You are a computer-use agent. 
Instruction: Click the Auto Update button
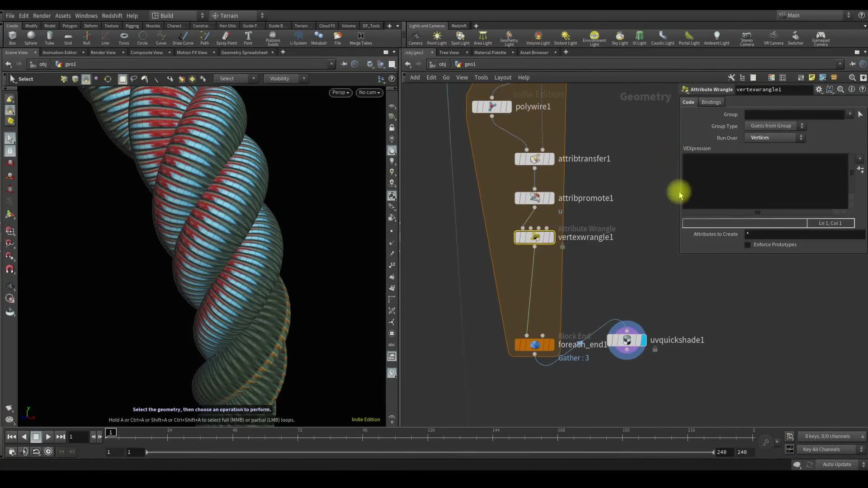tap(836, 464)
